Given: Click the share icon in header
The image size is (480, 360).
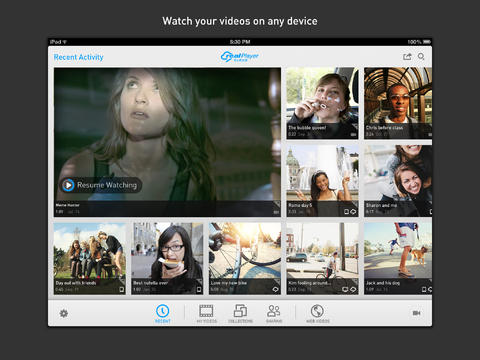Looking at the screenshot, I should click(x=407, y=57).
